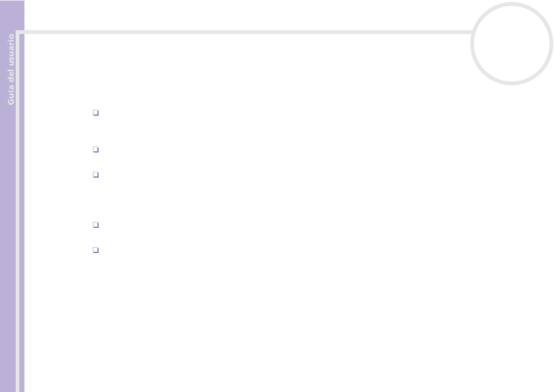Click the first square bullet in the list
Screen dimensions: 555x392
[96, 113]
